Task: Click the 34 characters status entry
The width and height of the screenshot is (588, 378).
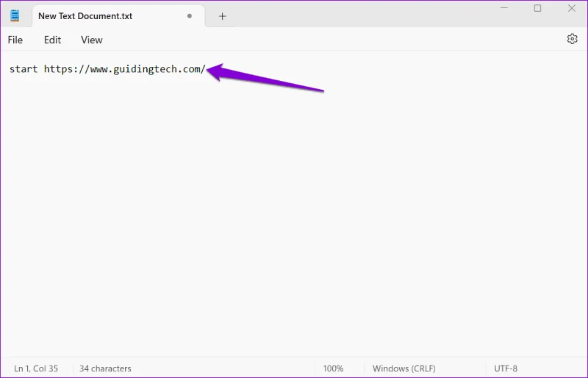Action: point(105,368)
